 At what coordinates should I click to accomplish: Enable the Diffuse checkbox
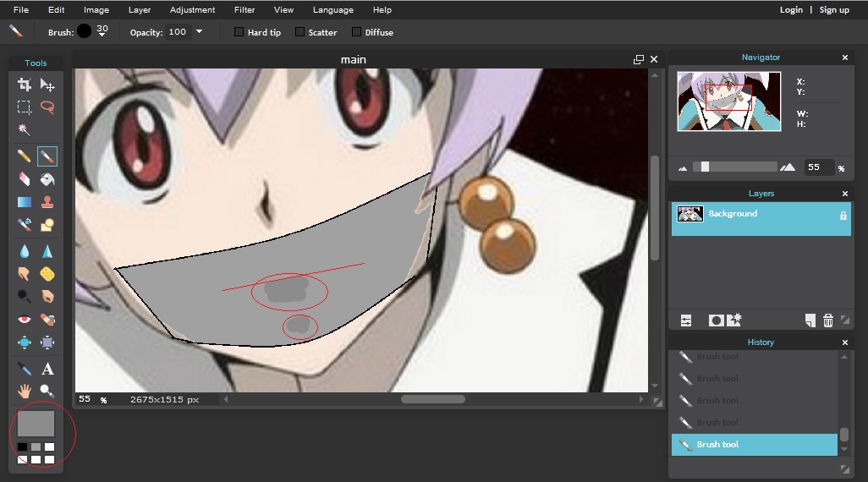[356, 32]
